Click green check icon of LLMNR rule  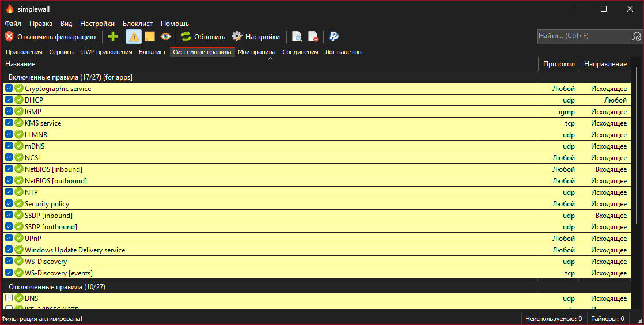19,134
